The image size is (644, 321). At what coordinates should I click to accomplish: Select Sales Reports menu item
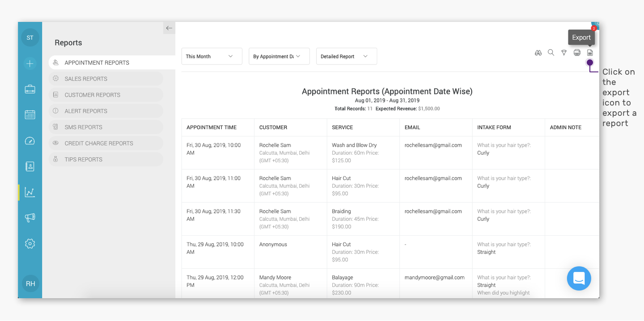pos(106,79)
